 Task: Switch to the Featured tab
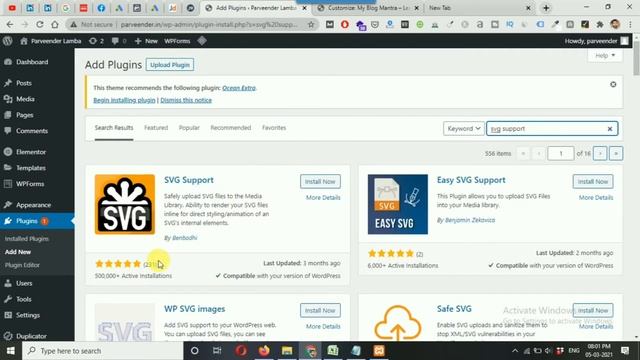coord(156,128)
